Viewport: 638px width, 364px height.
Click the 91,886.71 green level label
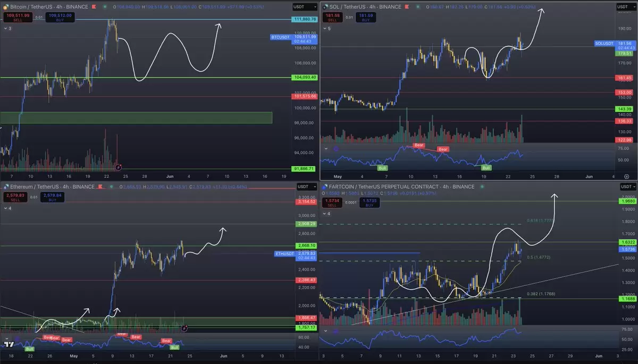pyautogui.click(x=305, y=168)
